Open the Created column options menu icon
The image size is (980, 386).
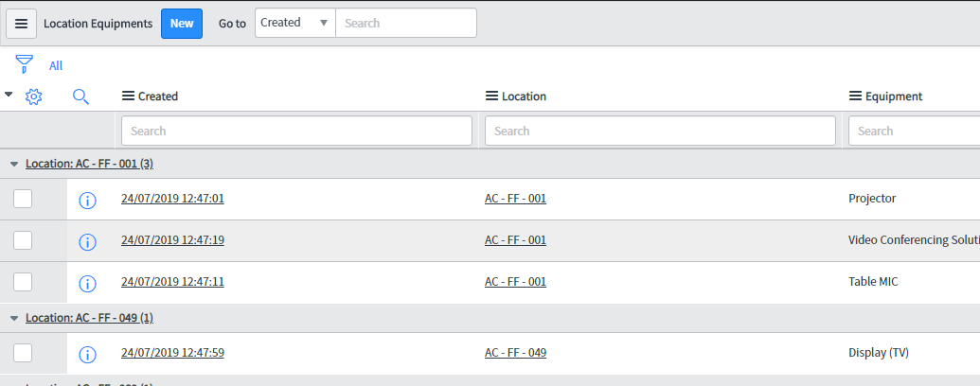click(129, 96)
